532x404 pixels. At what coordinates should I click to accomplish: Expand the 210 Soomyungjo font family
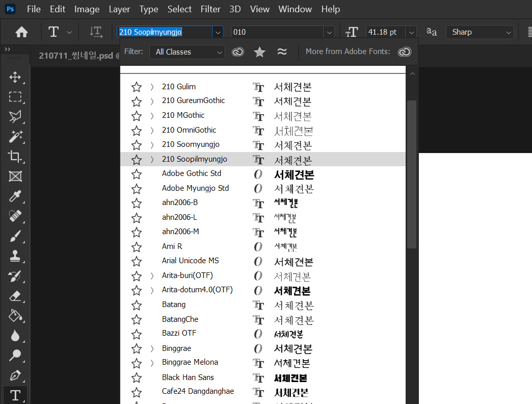(x=152, y=145)
